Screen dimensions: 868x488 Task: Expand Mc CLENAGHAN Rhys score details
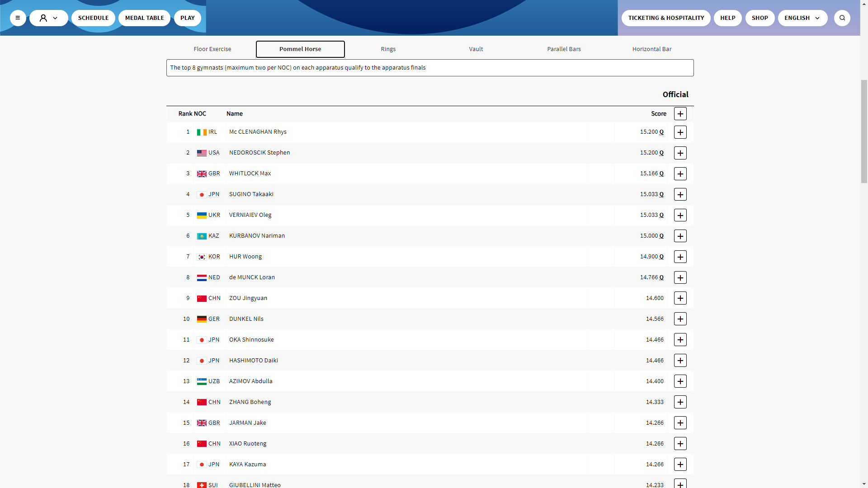[x=680, y=132]
